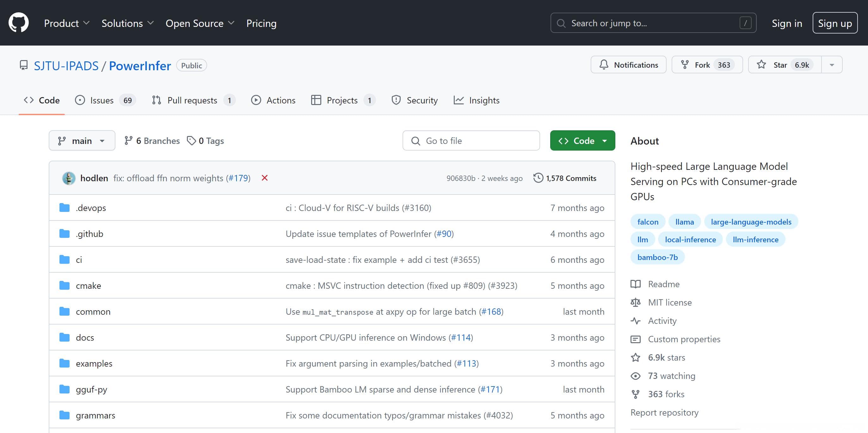Viewport: 868px width, 433px height.
Task: Click the Go to file search field
Action: tap(471, 140)
